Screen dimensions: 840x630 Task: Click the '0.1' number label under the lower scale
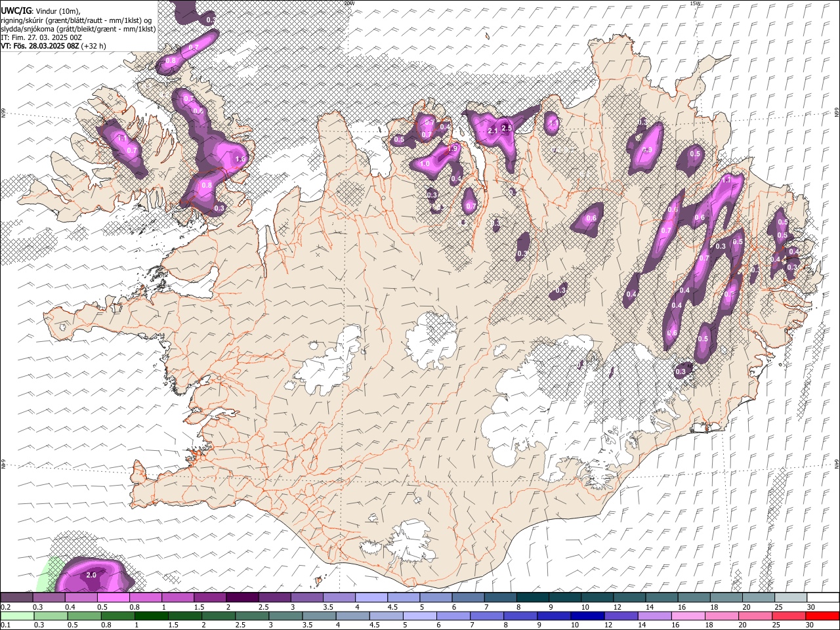pyautogui.click(x=6, y=625)
